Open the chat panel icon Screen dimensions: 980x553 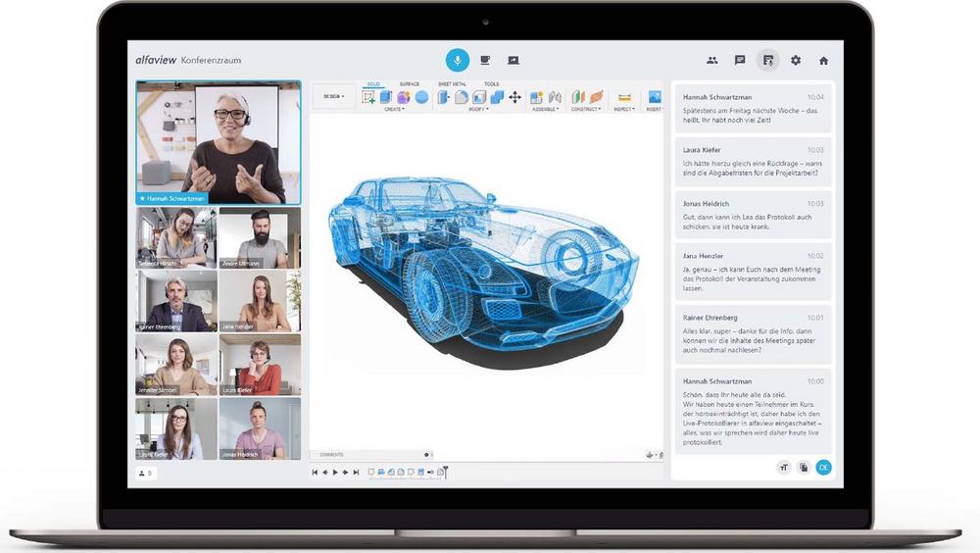tap(740, 60)
